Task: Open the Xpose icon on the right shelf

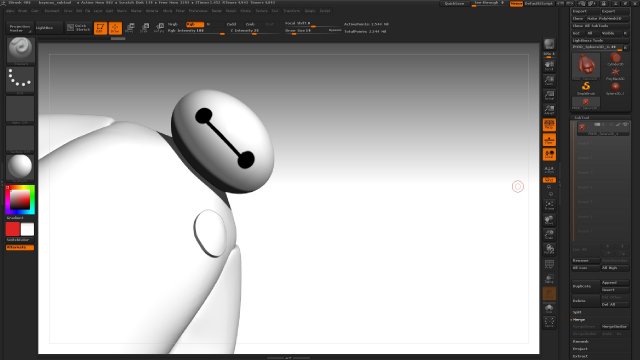Action: point(549,322)
